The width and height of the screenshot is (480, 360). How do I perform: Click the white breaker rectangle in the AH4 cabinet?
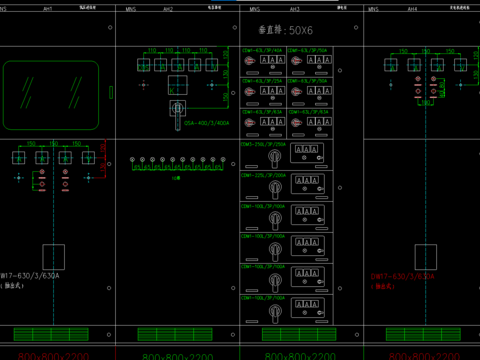426,257
